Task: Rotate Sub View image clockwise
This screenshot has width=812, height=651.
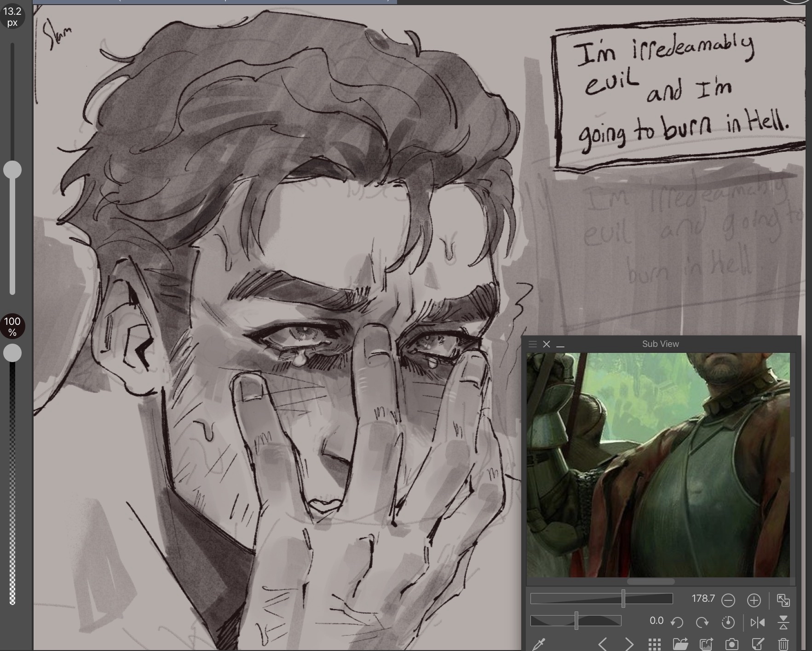Action: click(702, 622)
